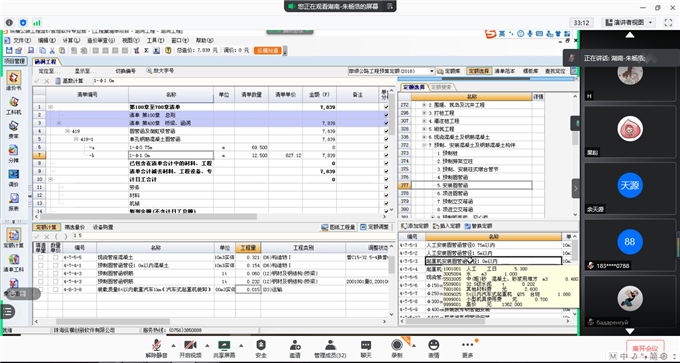The height and width of the screenshot is (363, 680).
Task: Open the 更多 three-dots icon
Action: coord(468,345)
